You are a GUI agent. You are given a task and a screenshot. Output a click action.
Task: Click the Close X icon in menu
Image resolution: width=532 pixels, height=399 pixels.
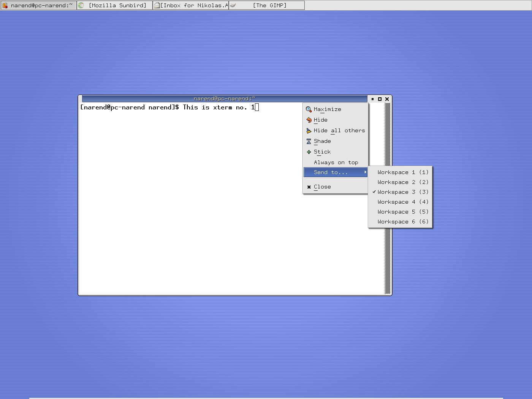(309, 187)
